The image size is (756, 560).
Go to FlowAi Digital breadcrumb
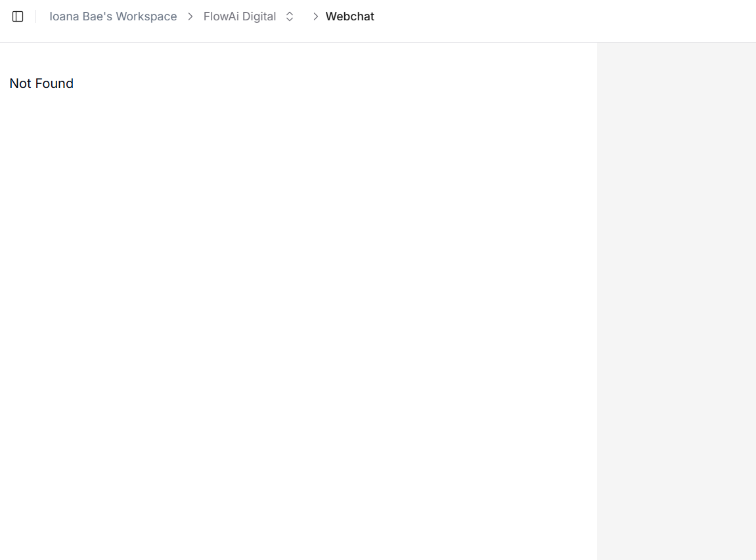240,16
